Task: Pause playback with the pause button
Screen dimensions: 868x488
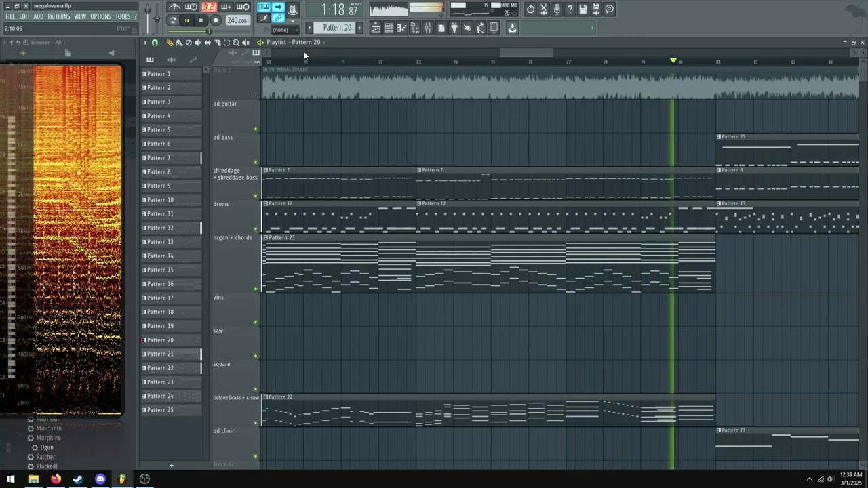Action: tap(187, 20)
